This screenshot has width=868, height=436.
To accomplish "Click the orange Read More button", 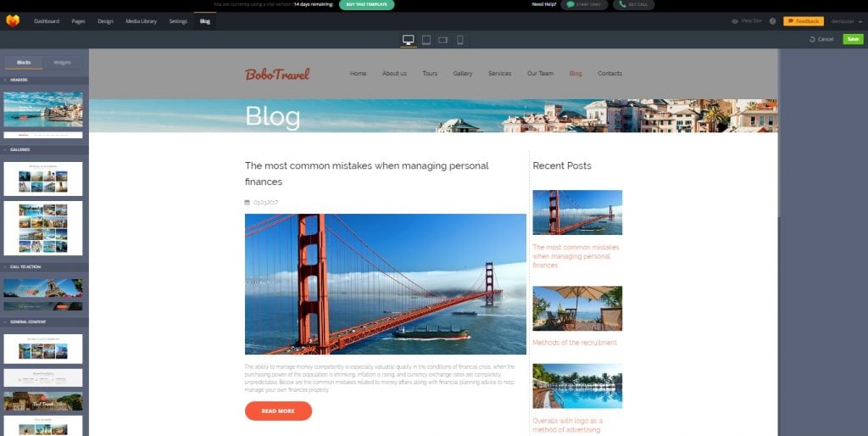I will pos(278,411).
